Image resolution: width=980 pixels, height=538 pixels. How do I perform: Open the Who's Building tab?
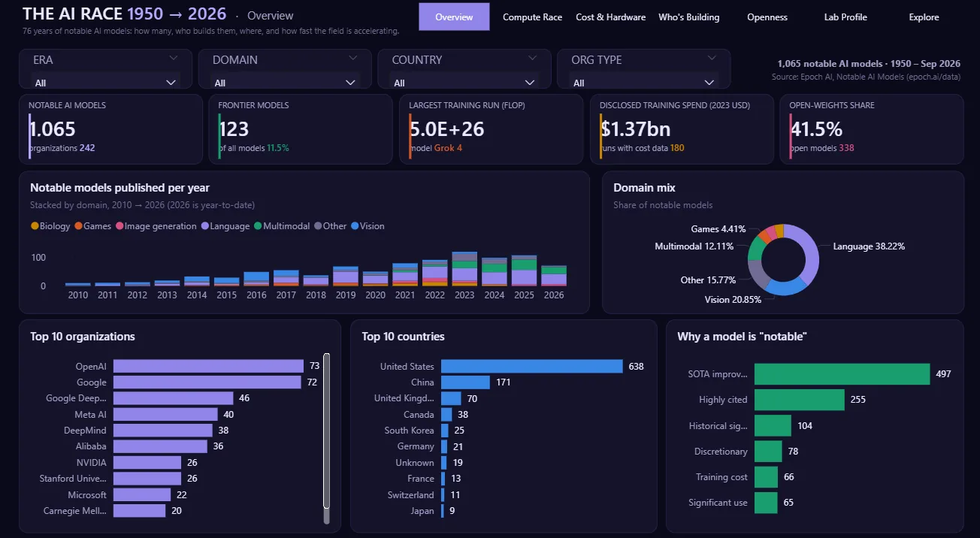(688, 17)
